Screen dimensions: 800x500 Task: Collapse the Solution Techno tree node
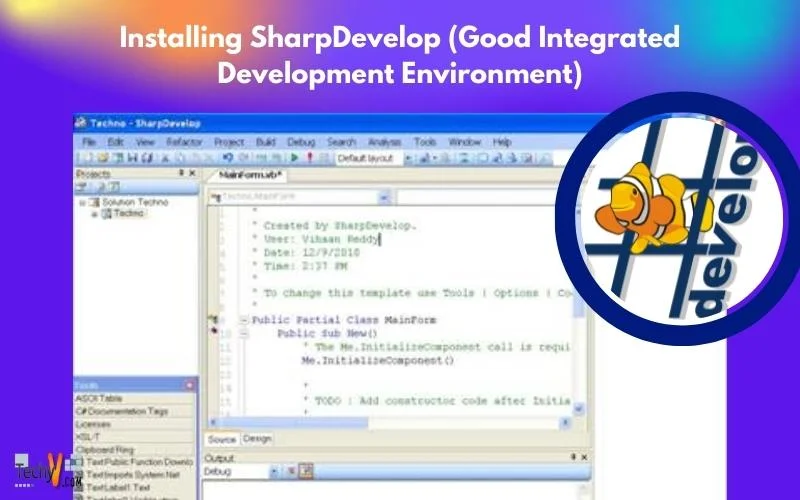[x=82, y=202]
